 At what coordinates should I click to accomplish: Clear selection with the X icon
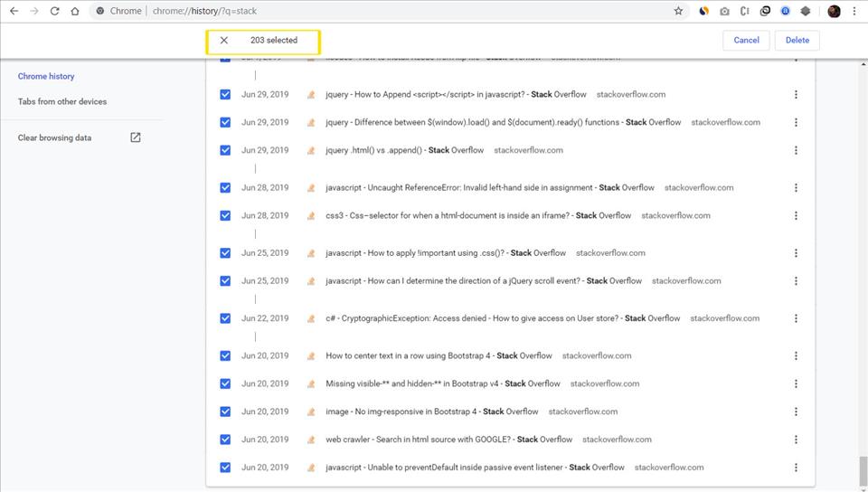click(x=224, y=41)
